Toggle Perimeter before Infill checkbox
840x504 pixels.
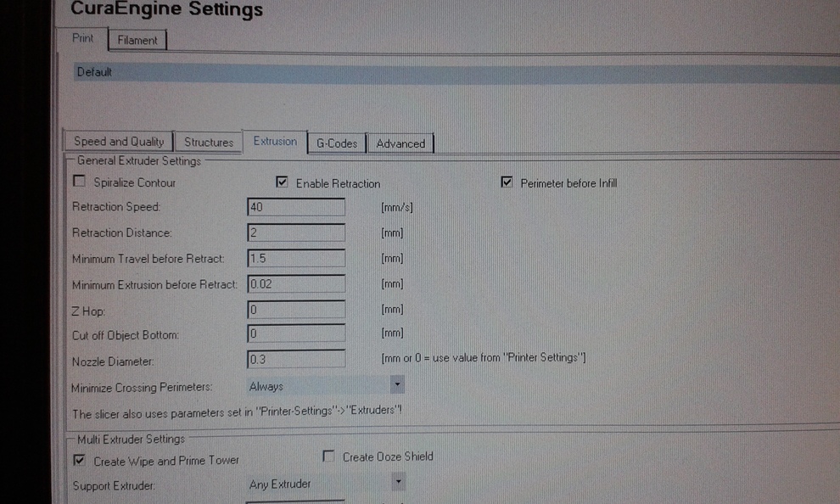507,182
